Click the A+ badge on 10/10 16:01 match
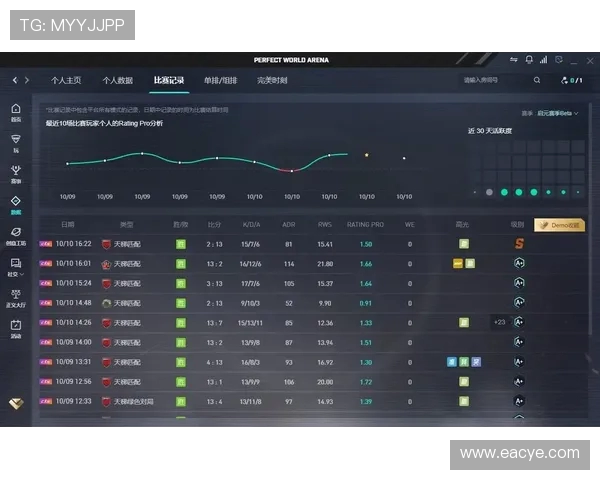This screenshot has width=600, height=480. 519,263
